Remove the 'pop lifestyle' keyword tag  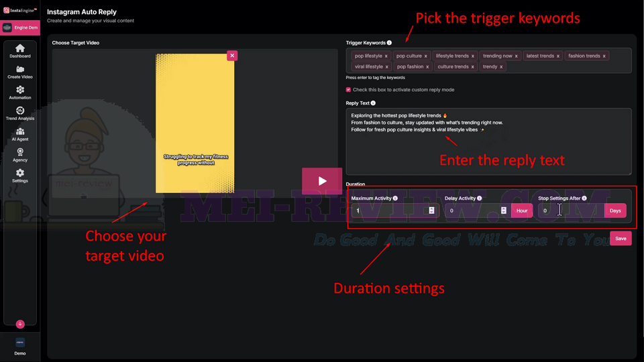click(x=386, y=56)
